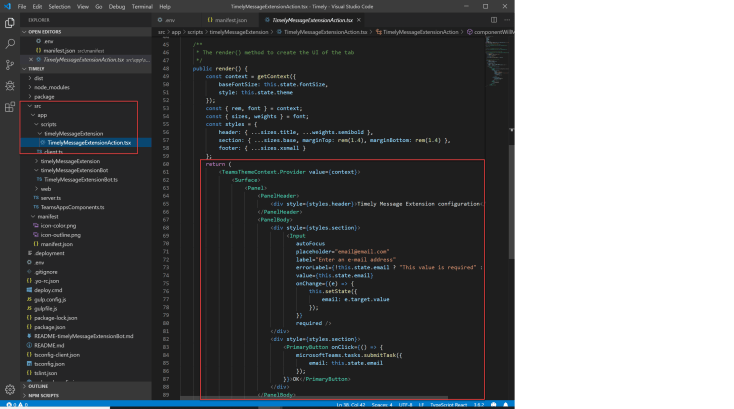Expand the package folder
734x409 pixels.
44,97
